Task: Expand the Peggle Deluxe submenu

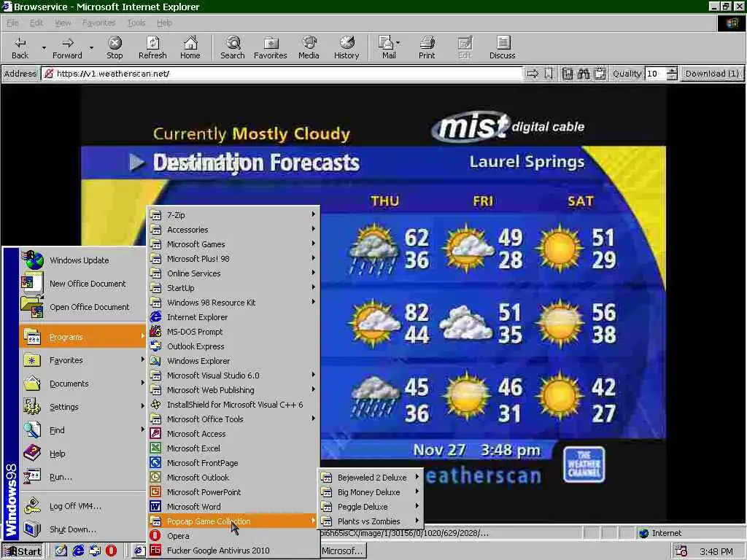Action: [371, 507]
